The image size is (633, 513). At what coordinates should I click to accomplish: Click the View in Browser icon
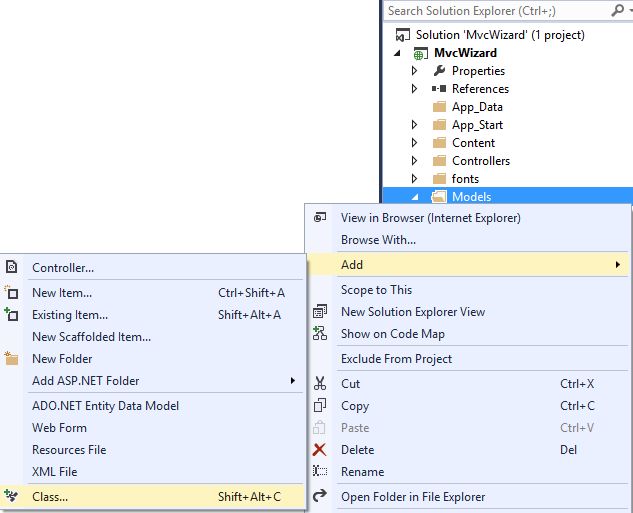point(320,218)
